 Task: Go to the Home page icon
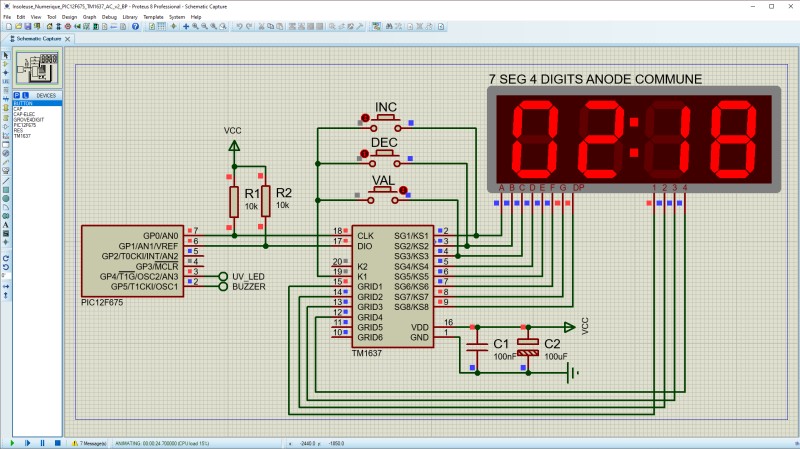(49, 27)
